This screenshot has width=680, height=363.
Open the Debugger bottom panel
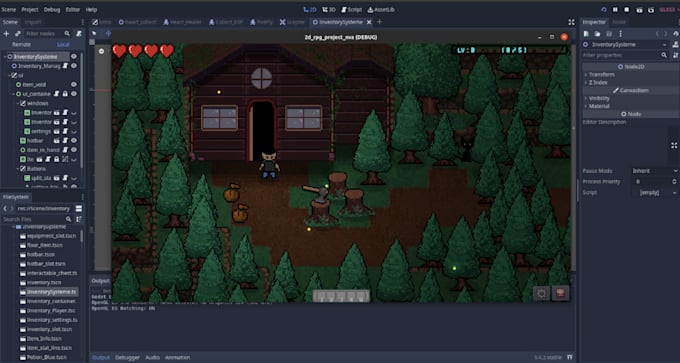[x=128, y=357]
